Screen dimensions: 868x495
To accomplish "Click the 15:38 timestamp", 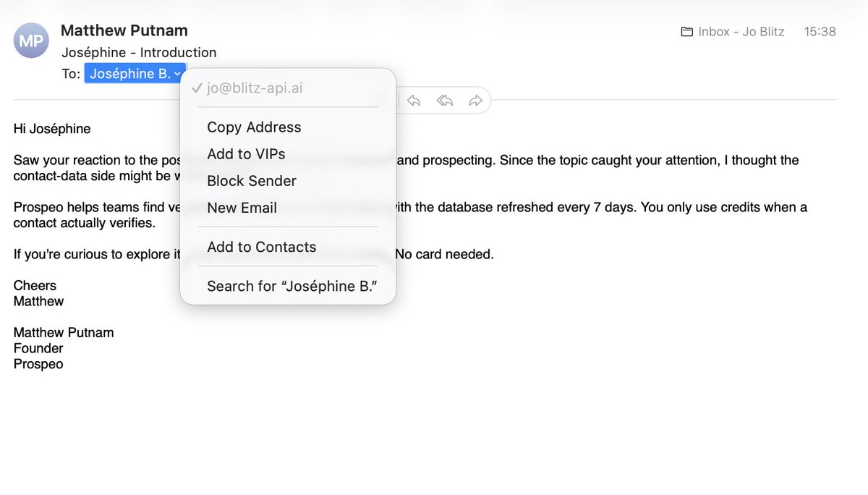I will 820,32.
